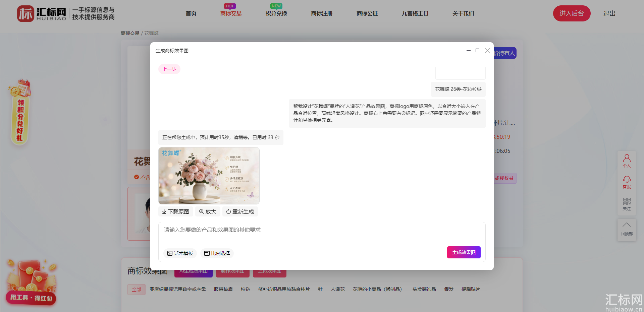
Task: Click the 下载原图 download button
Action: [x=175, y=212]
